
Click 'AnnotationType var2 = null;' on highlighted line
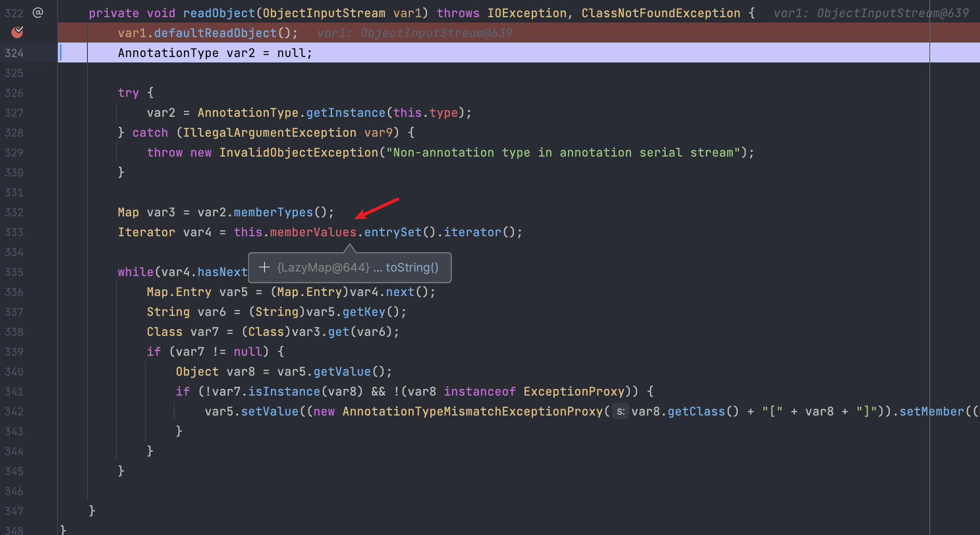pos(215,53)
